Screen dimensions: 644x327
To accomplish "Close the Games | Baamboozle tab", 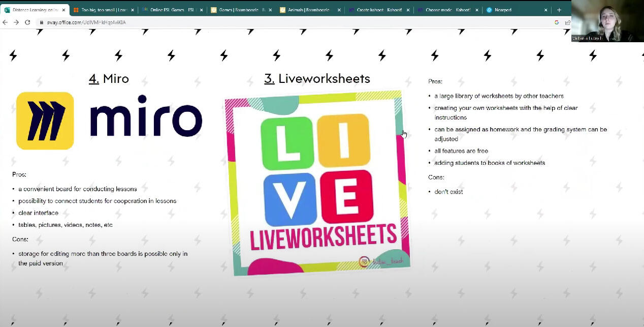I will 270,10.
